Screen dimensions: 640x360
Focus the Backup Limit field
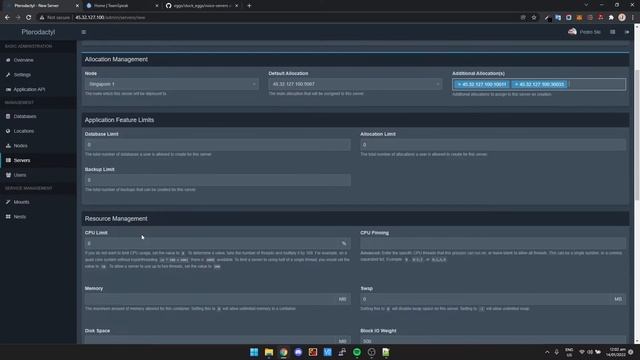tap(218, 180)
